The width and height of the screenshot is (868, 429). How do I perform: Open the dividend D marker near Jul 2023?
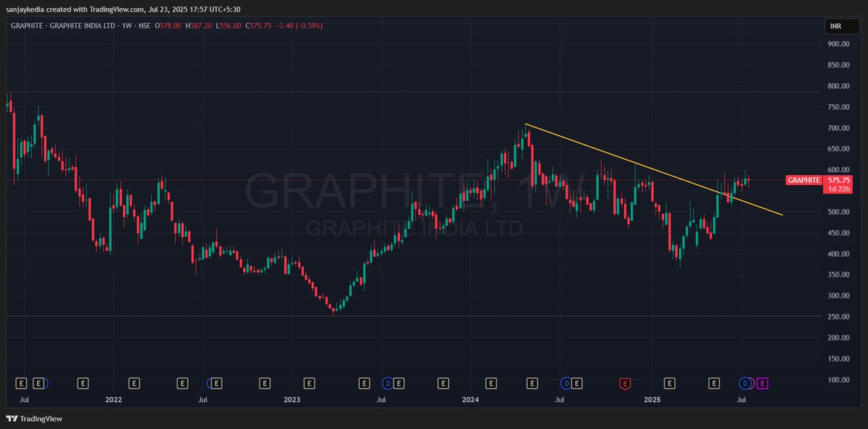388,383
